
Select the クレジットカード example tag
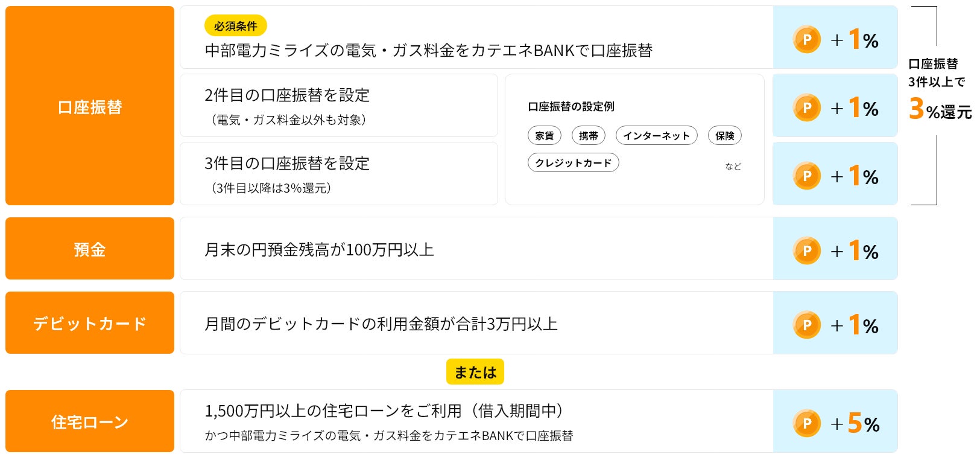point(573,163)
